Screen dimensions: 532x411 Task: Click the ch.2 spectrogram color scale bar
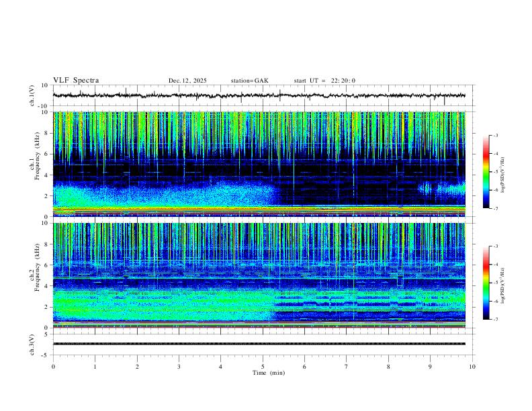tap(486, 283)
